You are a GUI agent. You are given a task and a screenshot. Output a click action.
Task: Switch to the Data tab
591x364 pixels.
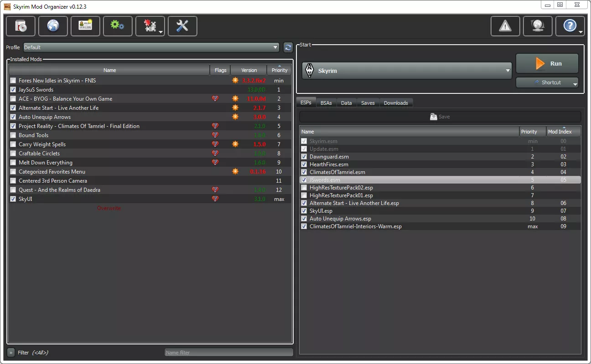click(347, 103)
